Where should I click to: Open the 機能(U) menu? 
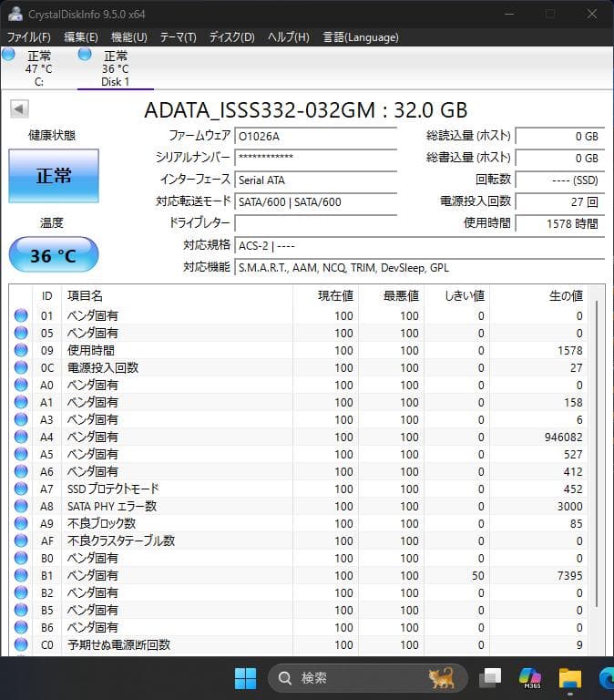point(129,37)
